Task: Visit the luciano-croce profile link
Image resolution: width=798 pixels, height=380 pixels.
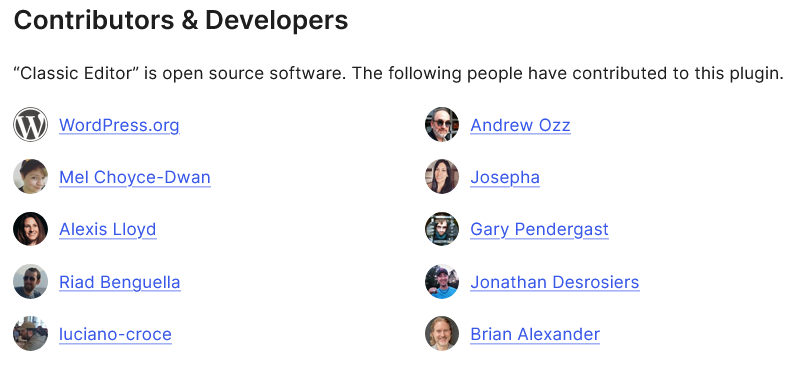Action: (115, 334)
